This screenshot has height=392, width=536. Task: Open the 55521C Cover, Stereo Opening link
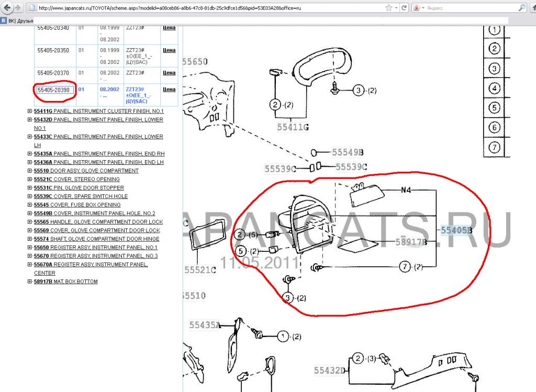click(x=76, y=179)
